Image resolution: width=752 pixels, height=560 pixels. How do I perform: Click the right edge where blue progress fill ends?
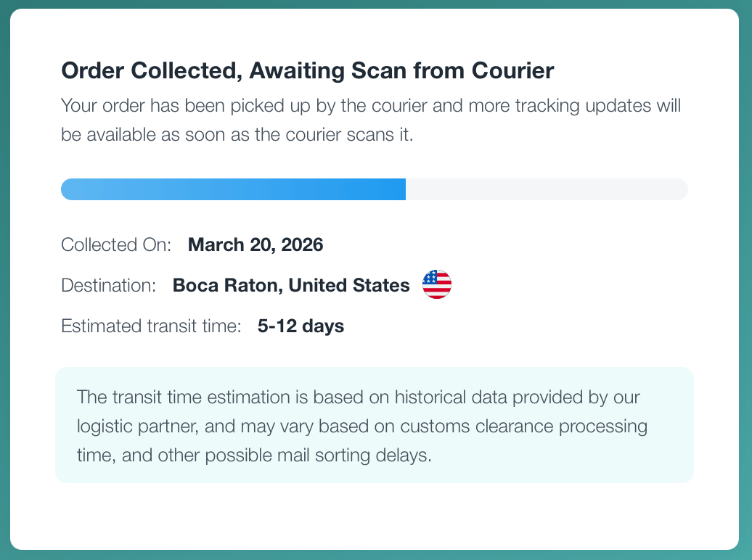(x=403, y=189)
